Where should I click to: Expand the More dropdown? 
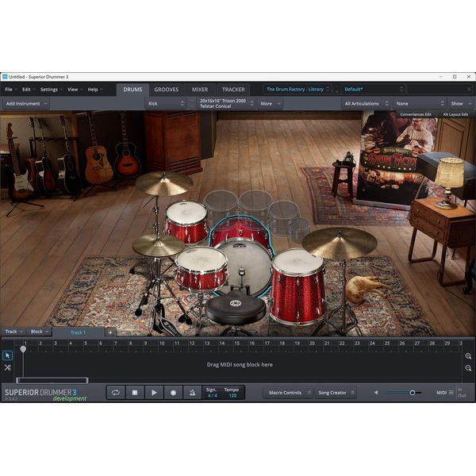coord(270,103)
